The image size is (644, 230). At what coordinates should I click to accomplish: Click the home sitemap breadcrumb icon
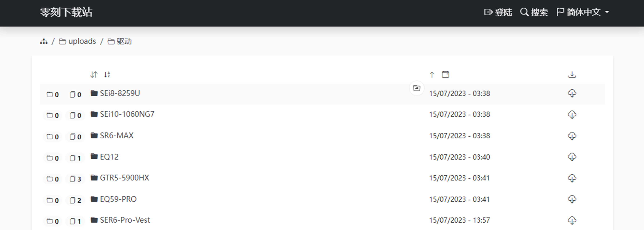[x=44, y=41]
